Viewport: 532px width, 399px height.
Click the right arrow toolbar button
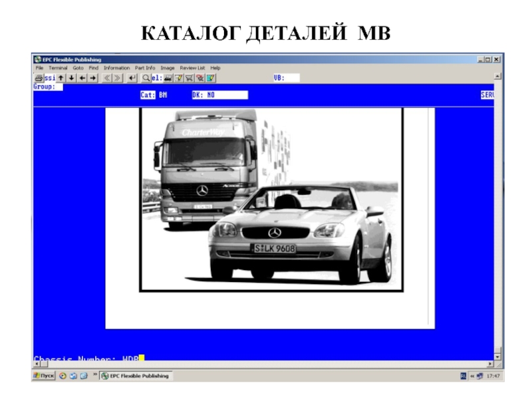click(x=93, y=78)
